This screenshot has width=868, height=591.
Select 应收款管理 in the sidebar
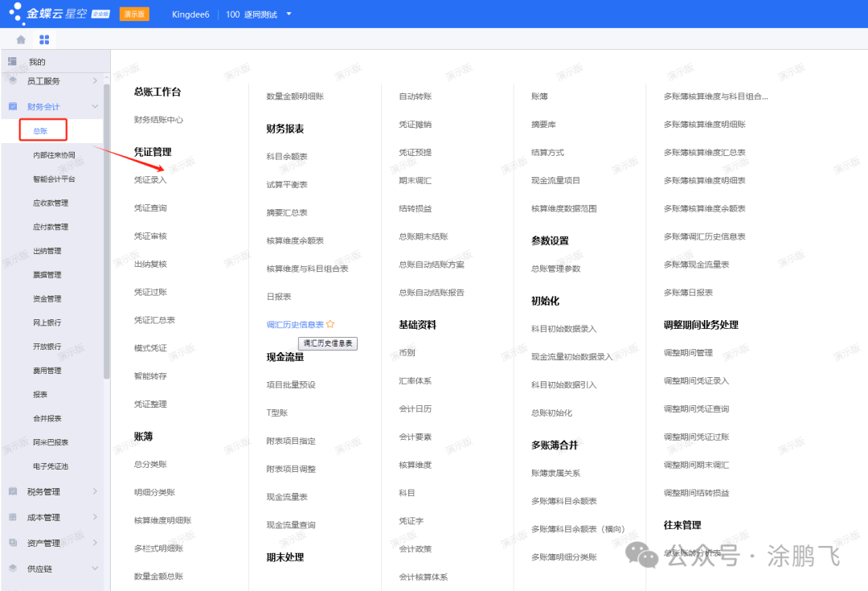(50, 203)
